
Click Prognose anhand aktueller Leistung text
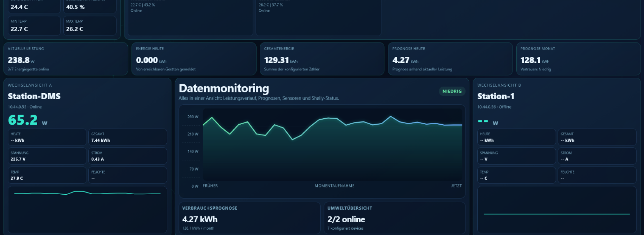[x=422, y=69]
